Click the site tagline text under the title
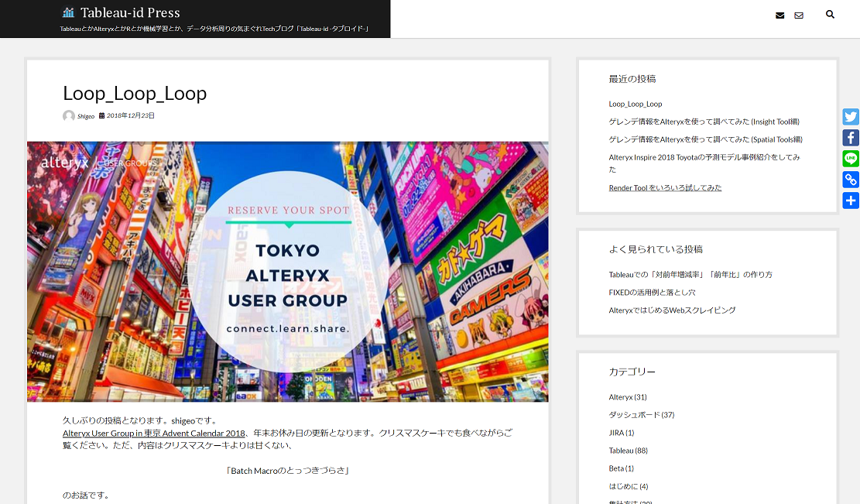Image resolution: width=860 pixels, height=504 pixels. point(214,29)
